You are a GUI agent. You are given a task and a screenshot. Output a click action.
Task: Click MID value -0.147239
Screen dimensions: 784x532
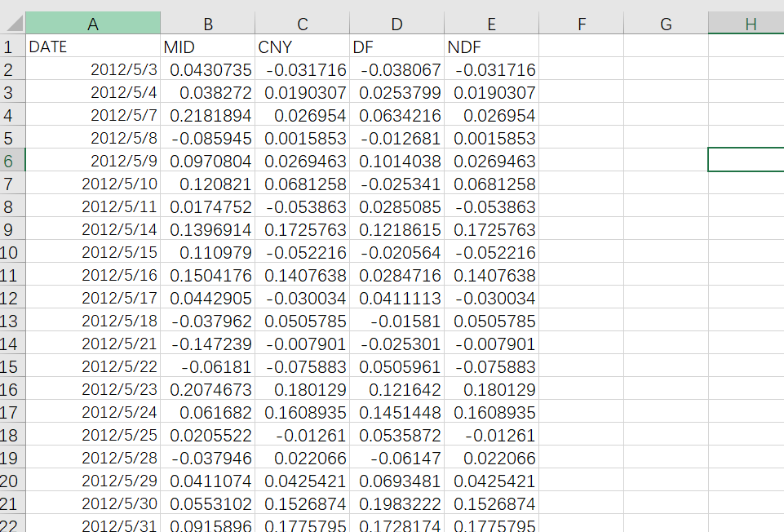(x=207, y=343)
